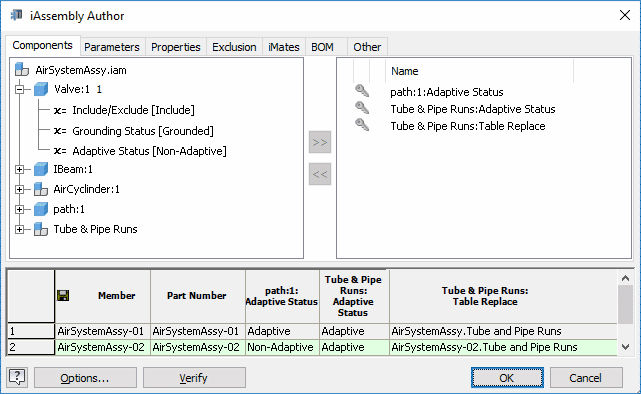Select path:1:Adaptive Status in the Name list
This screenshot has width=641, height=394.
[x=447, y=92]
